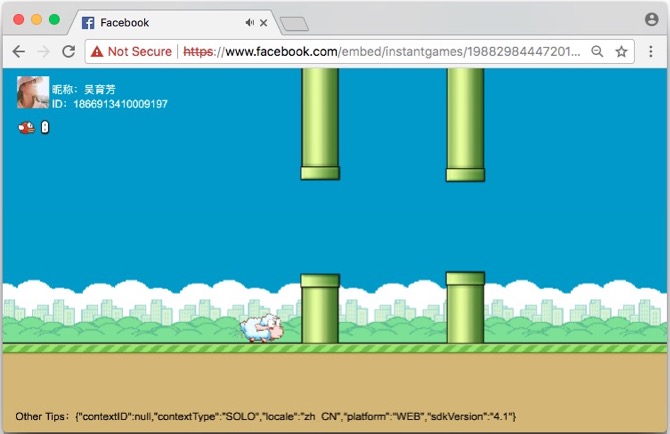The height and width of the screenshot is (434, 670).
Task: Click the red bird lives icon
Action: click(26, 127)
